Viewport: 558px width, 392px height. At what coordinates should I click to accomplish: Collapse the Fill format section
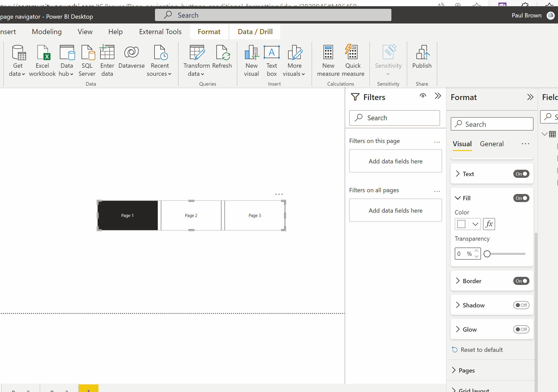458,198
